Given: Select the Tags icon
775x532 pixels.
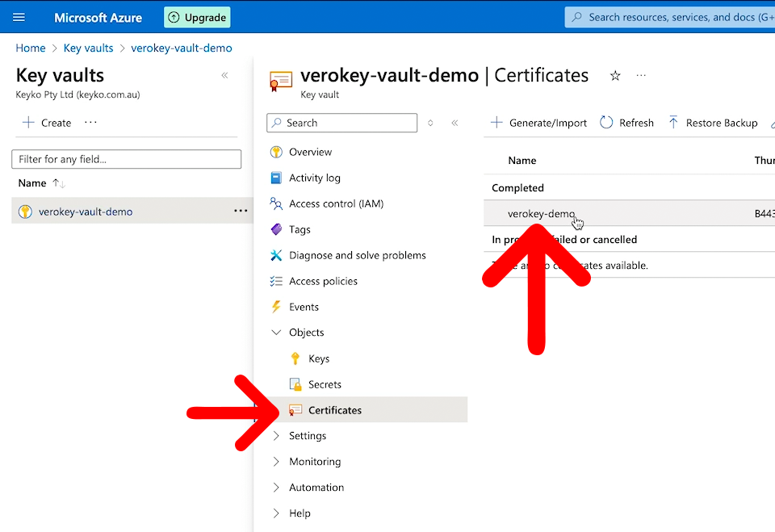Looking at the screenshot, I should (276, 229).
